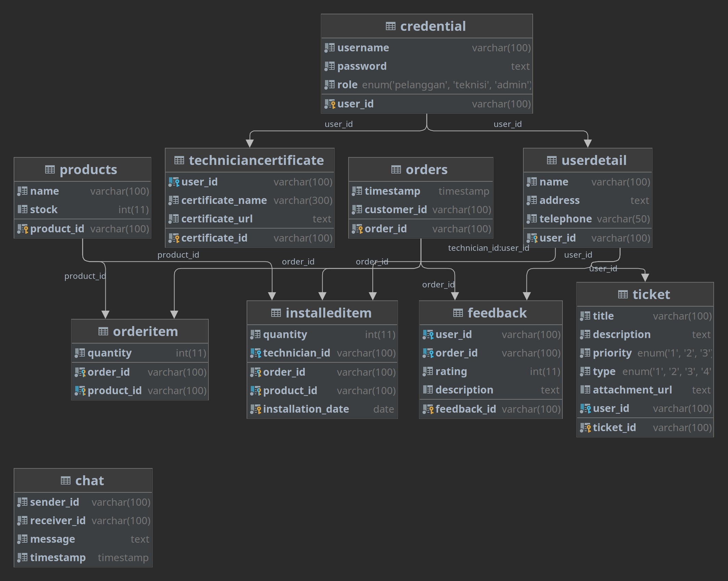Click the orderitem table header icon

(x=103, y=332)
